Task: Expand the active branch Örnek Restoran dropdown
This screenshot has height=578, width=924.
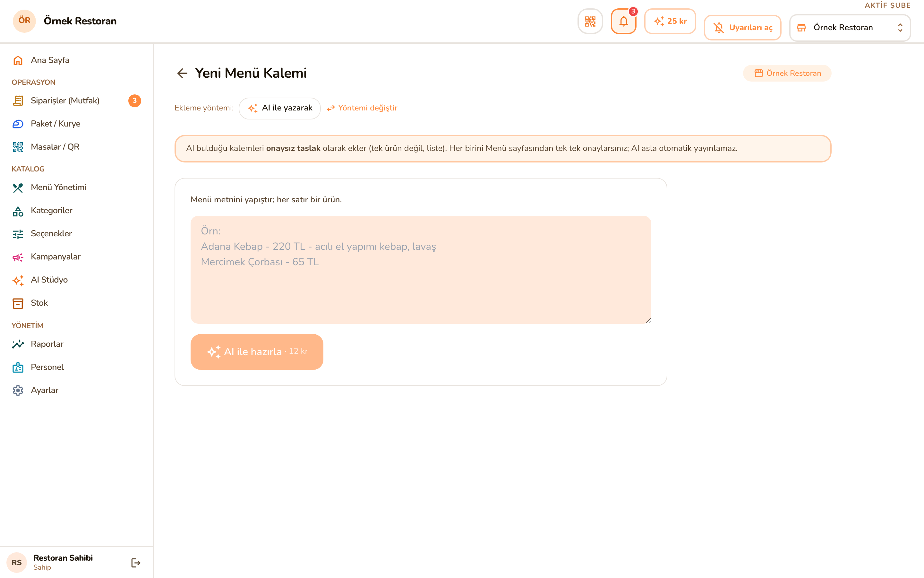Action: click(x=850, y=28)
